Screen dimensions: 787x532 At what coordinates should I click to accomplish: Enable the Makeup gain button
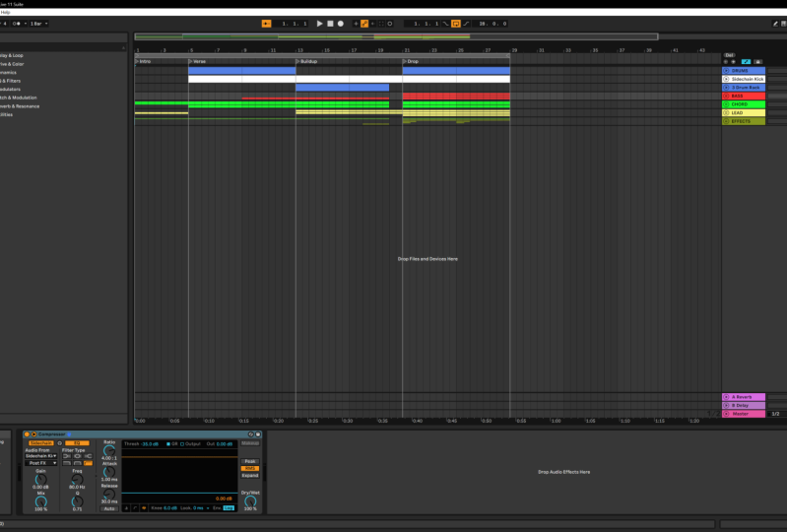pyautogui.click(x=250, y=443)
